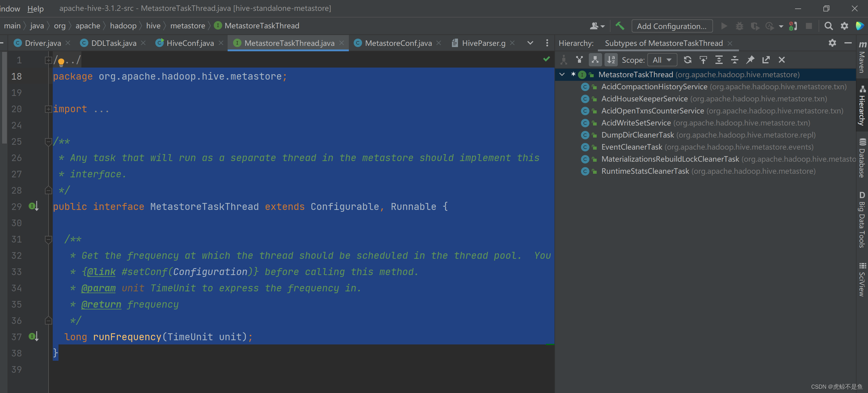Show hidden editor tabs chevron
This screenshot has height=393, width=868.
tap(530, 43)
